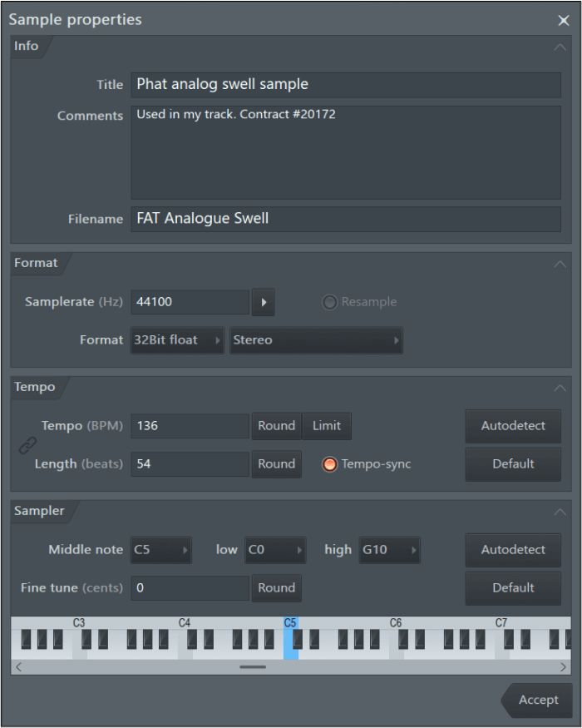Screen dimensions: 582x728
Task: Round the Fine tune value
Action: click(276, 588)
